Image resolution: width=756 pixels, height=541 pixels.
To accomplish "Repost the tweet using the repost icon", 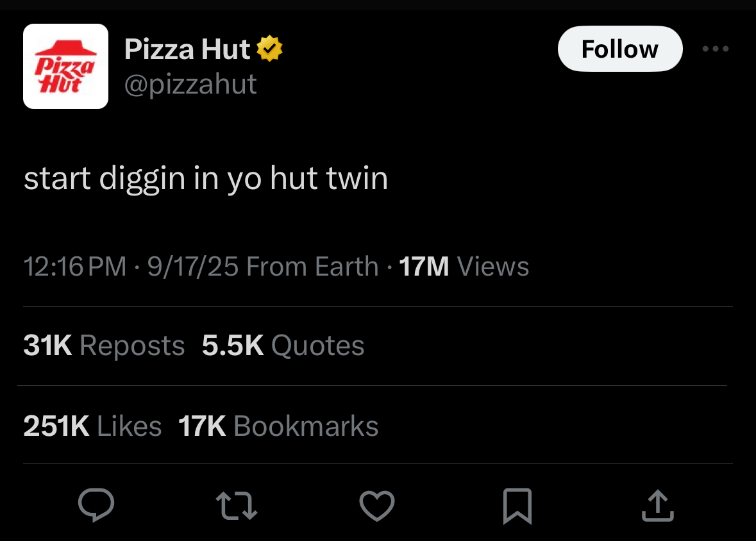I will (237, 506).
